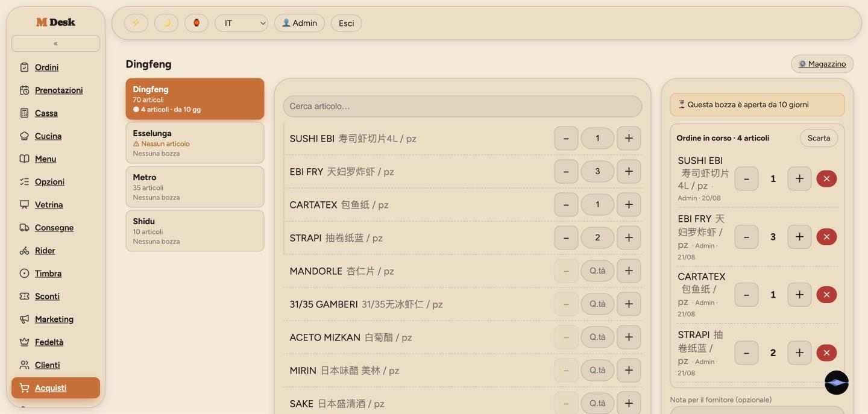Click the Cerca articolo search field
Viewport: 868px width, 414px height.
pos(462,106)
